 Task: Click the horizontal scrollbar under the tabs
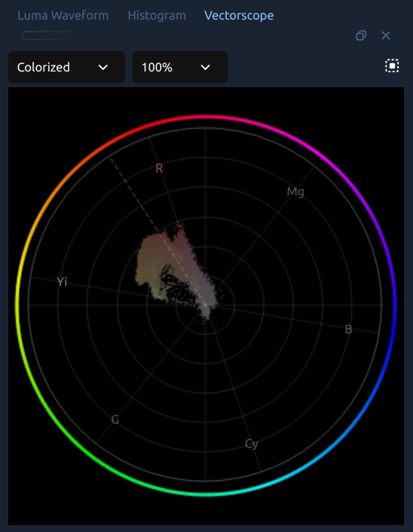[50, 35]
